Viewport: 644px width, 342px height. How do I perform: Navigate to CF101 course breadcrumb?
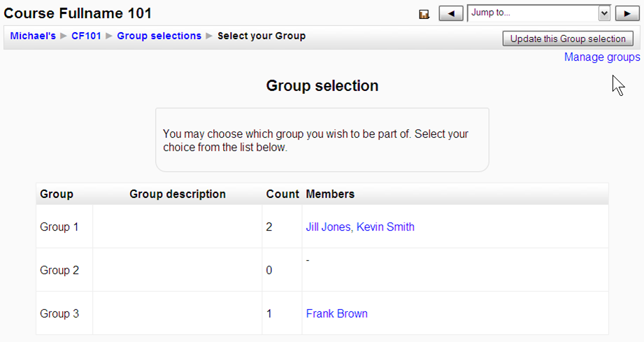[x=85, y=36]
